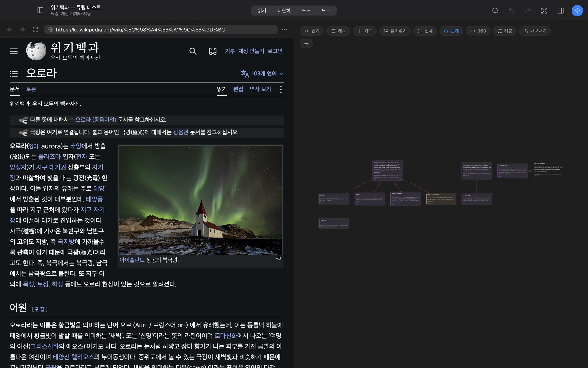Click the URL address field
Image resolution: width=588 pixels, height=368 pixels.
tap(161, 29)
